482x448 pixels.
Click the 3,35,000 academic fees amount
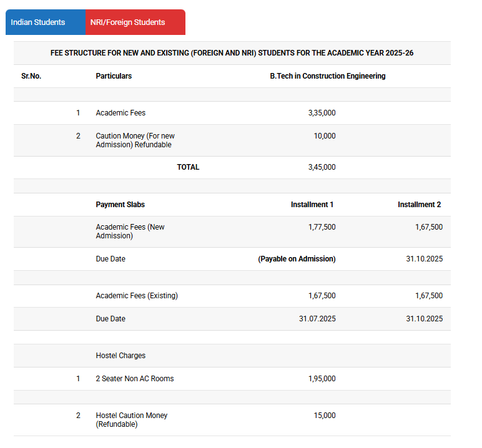pyautogui.click(x=322, y=113)
